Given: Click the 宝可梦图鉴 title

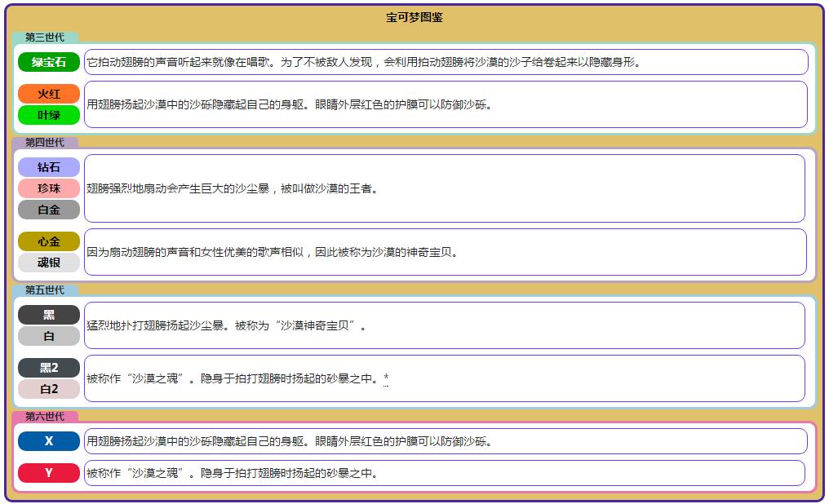Looking at the screenshot, I should click(414, 17).
